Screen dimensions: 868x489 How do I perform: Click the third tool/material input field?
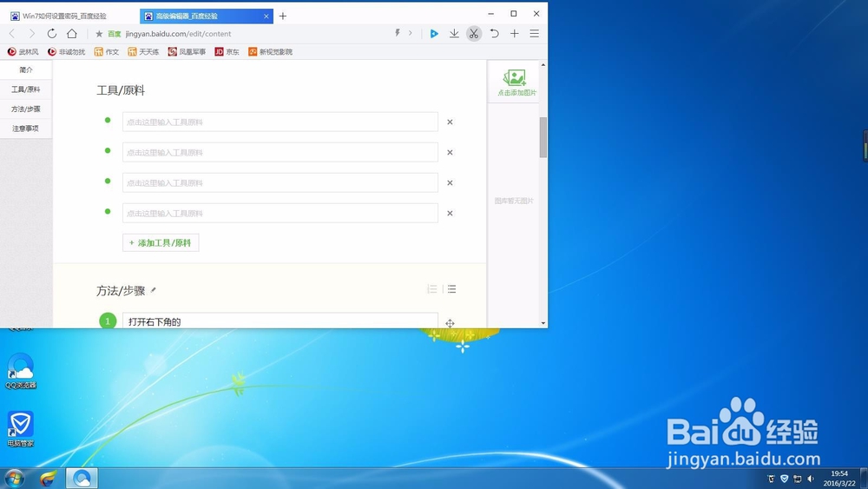click(280, 182)
